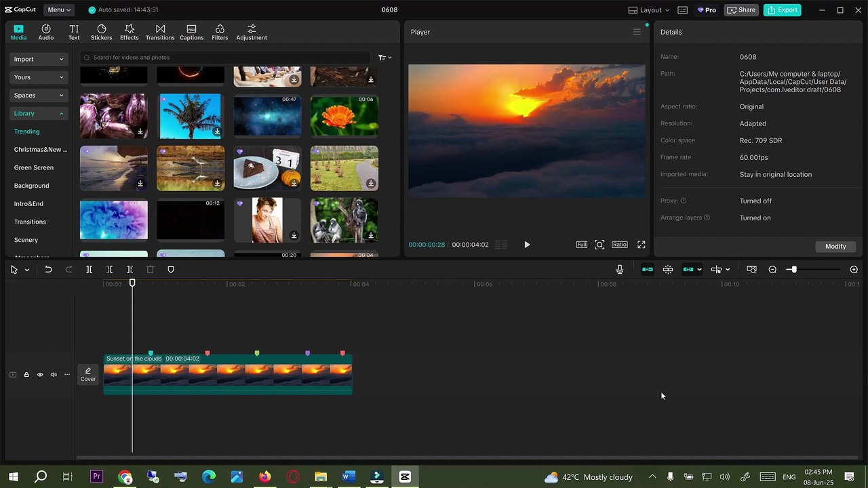Lock the main video track
Screen dimensions: 868x488
coord(26,375)
